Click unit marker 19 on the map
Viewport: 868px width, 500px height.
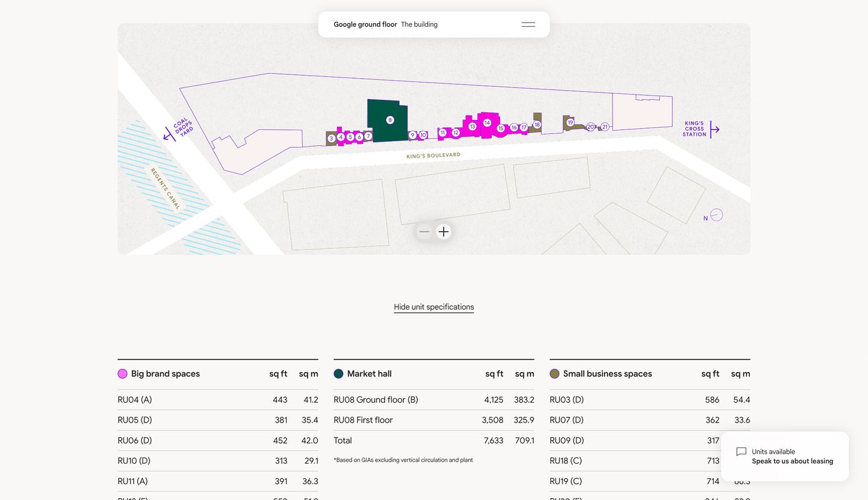point(570,122)
